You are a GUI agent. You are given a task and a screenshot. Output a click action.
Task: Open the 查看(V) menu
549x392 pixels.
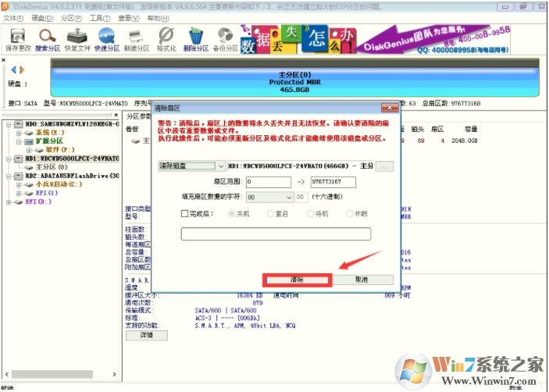[x=129, y=18]
